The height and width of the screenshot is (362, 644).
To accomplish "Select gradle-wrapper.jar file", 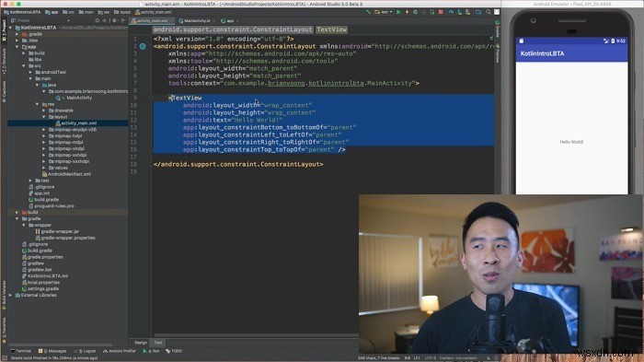I will pos(60,231).
